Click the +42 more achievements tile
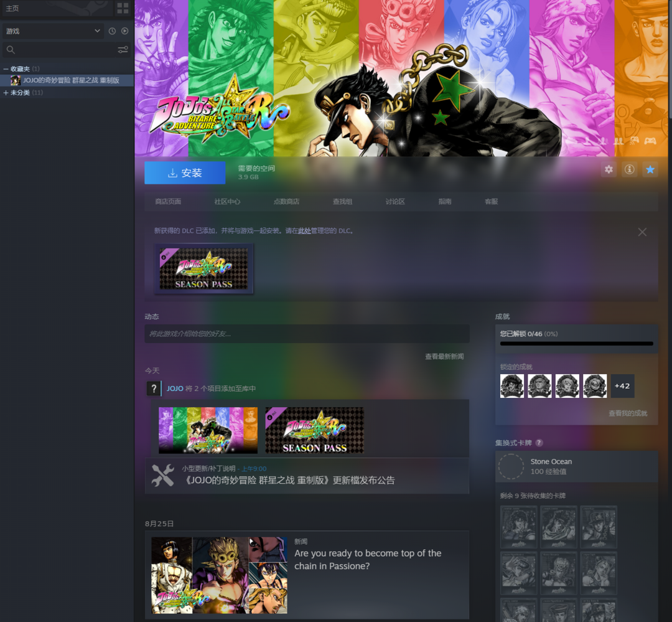The height and width of the screenshot is (622, 672). [622, 385]
